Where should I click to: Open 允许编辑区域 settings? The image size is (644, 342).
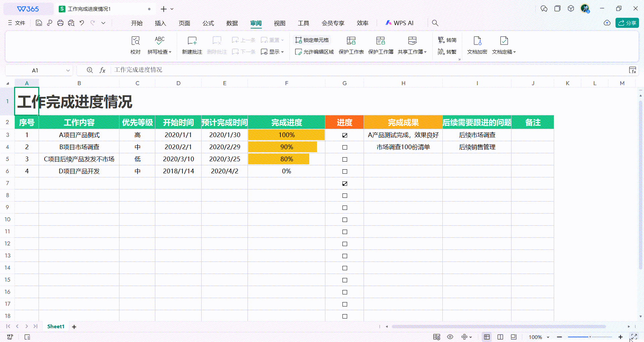[x=314, y=52]
